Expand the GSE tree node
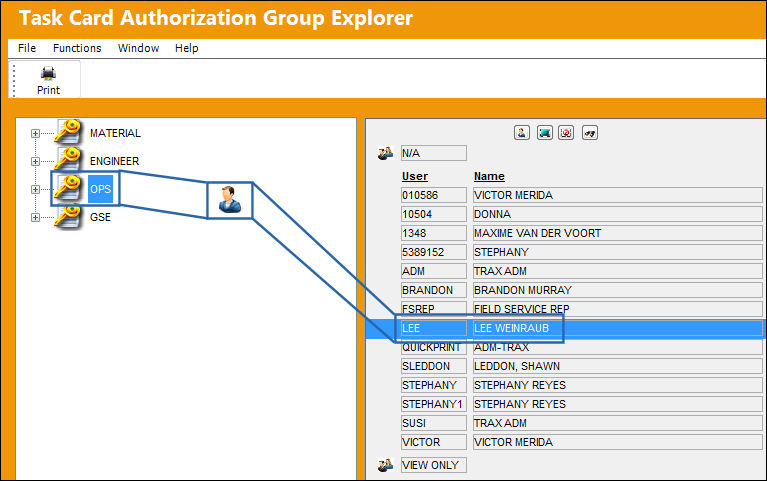 35,217
